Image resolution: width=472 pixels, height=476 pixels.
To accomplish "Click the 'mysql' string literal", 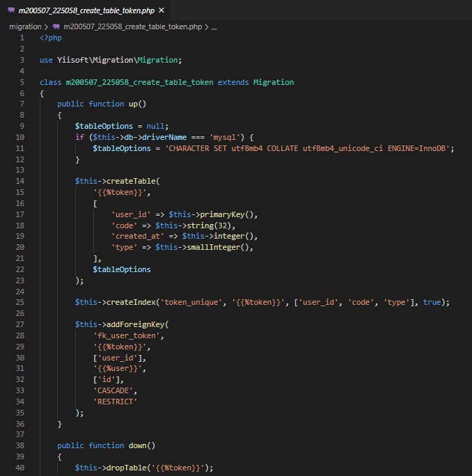I will (x=225, y=137).
